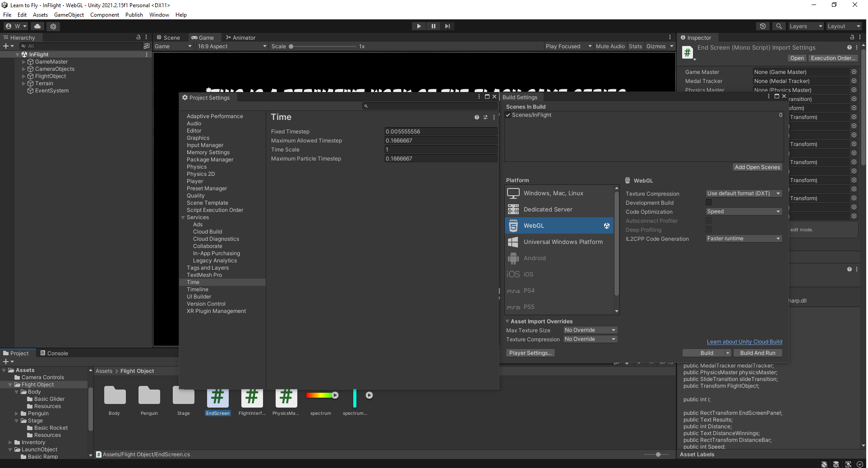This screenshot has width=868, height=468.
Task: Click the Player Settings... button
Action: point(530,353)
